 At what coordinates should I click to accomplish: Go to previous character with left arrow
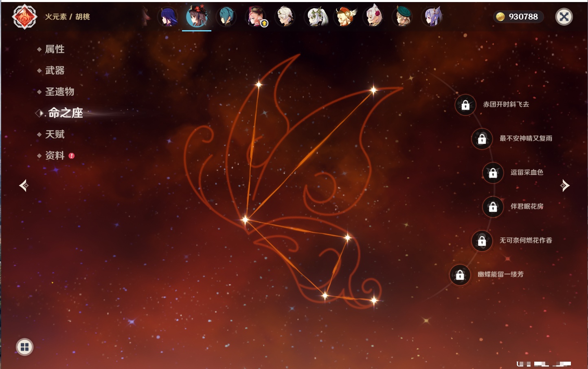pyautogui.click(x=24, y=186)
